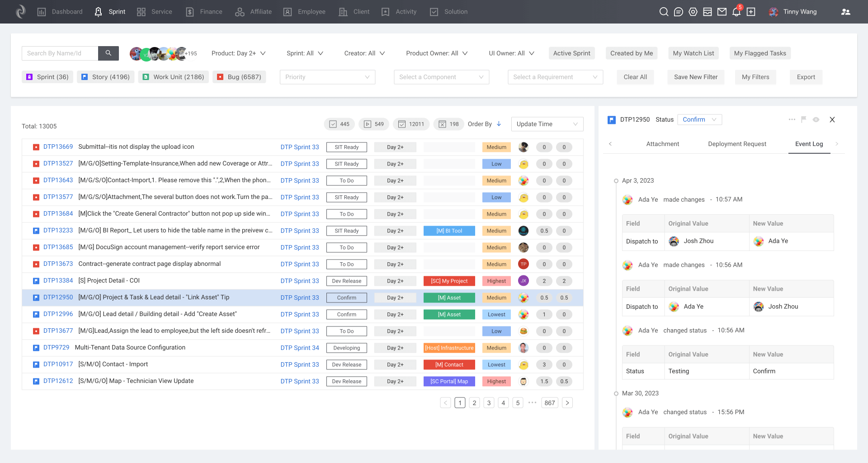This screenshot has width=868, height=463.
Task: Click the search magnifier icon in top bar
Action: [x=664, y=12]
